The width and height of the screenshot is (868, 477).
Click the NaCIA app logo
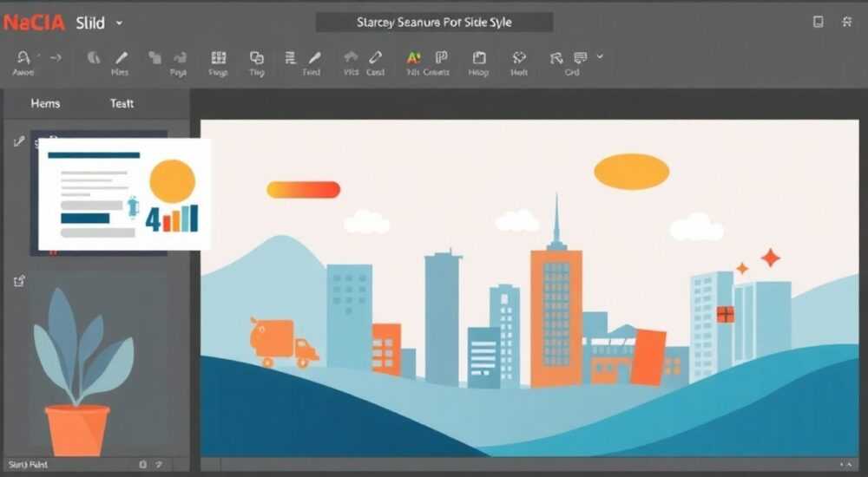(x=35, y=23)
